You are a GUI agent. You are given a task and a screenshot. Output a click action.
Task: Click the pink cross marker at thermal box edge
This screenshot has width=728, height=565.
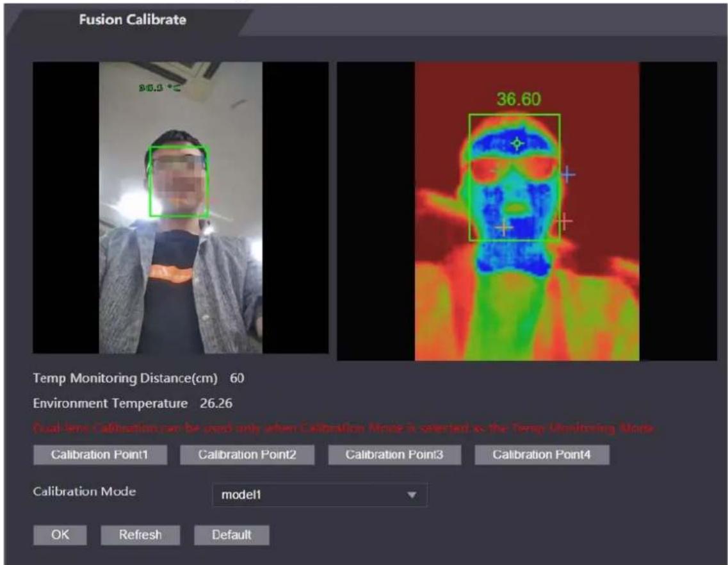(563, 221)
